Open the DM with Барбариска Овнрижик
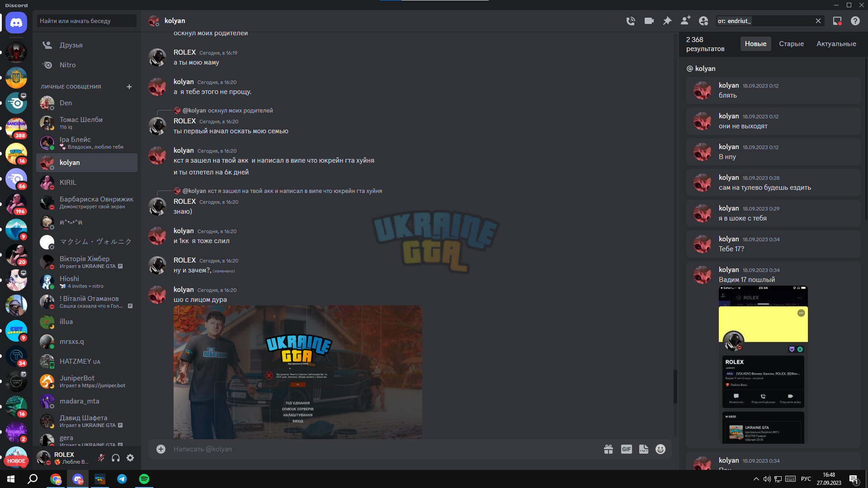This screenshot has width=868, height=488. [x=87, y=202]
